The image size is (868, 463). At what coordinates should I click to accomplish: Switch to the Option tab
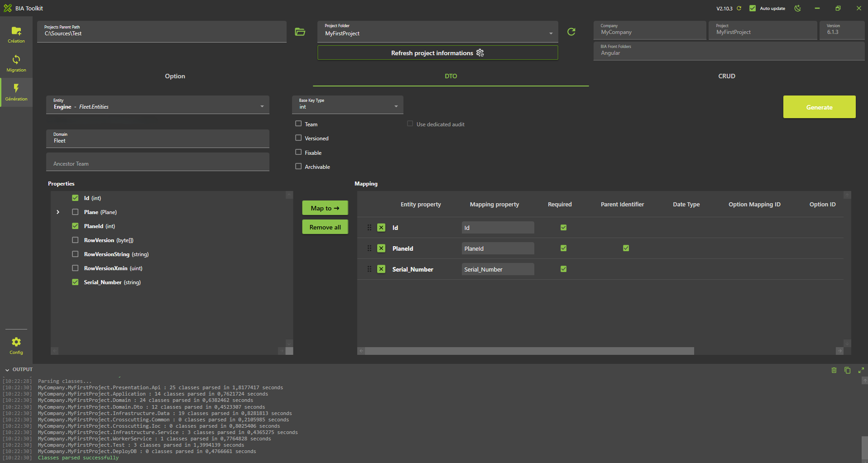click(175, 76)
